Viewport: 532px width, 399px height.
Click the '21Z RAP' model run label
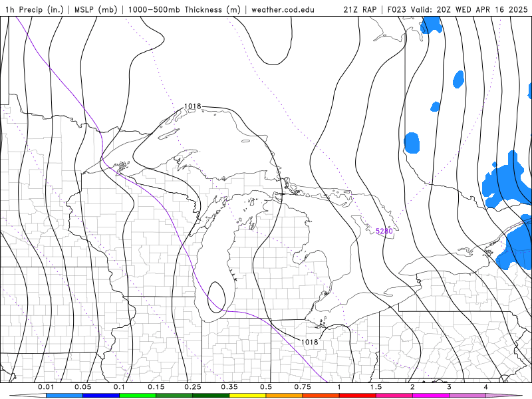click(360, 9)
